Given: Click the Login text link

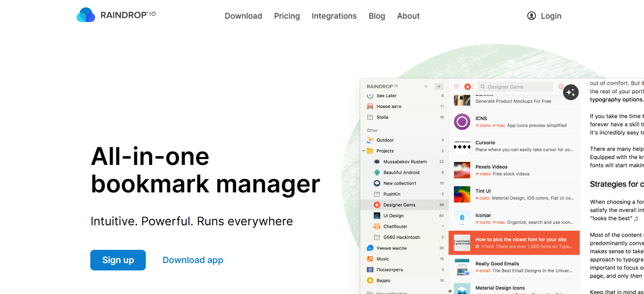Looking at the screenshot, I should [x=551, y=16].
